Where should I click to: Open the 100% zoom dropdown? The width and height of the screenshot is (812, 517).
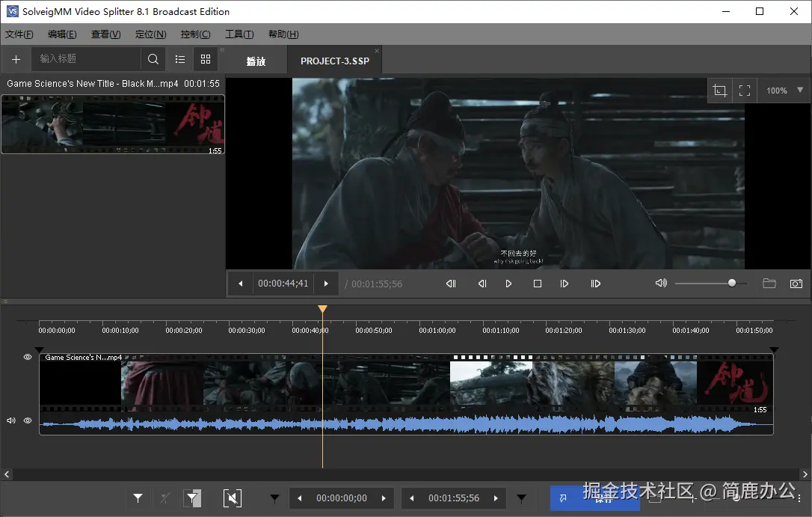pyautogui.click(x=800, y=90)
